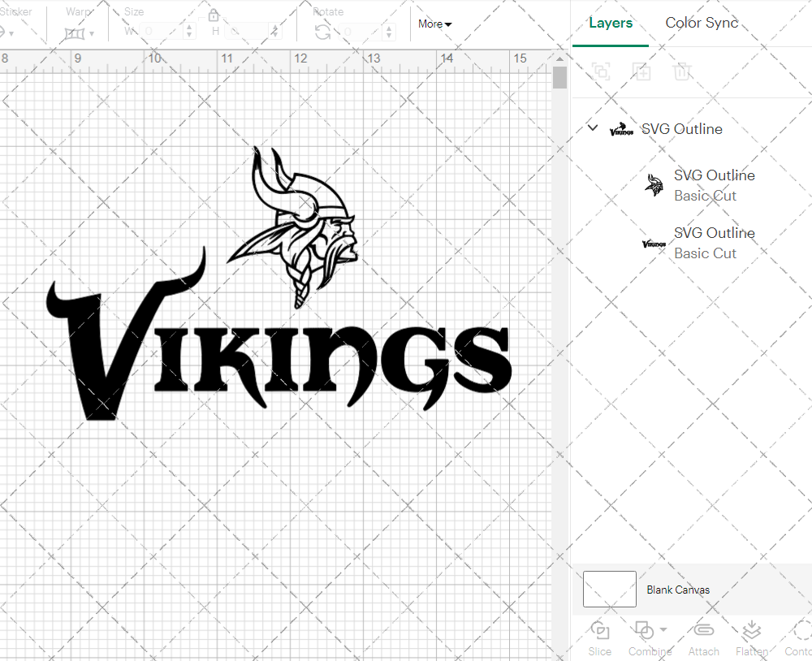Screen dimensions: 812x661
Task: Toggle the size aspect ratio lock
Action: click(x=214, y=15)
